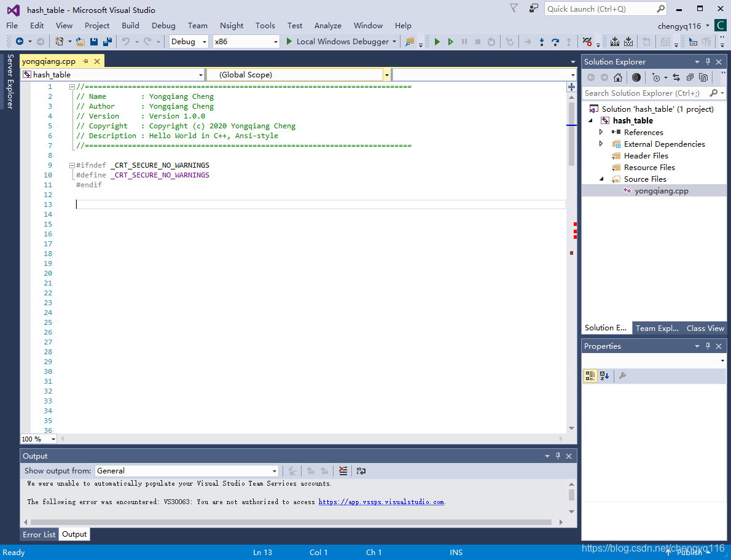Open the Global Scope dropdown
The height and width of the screenshot is (560, 731).
299,74
